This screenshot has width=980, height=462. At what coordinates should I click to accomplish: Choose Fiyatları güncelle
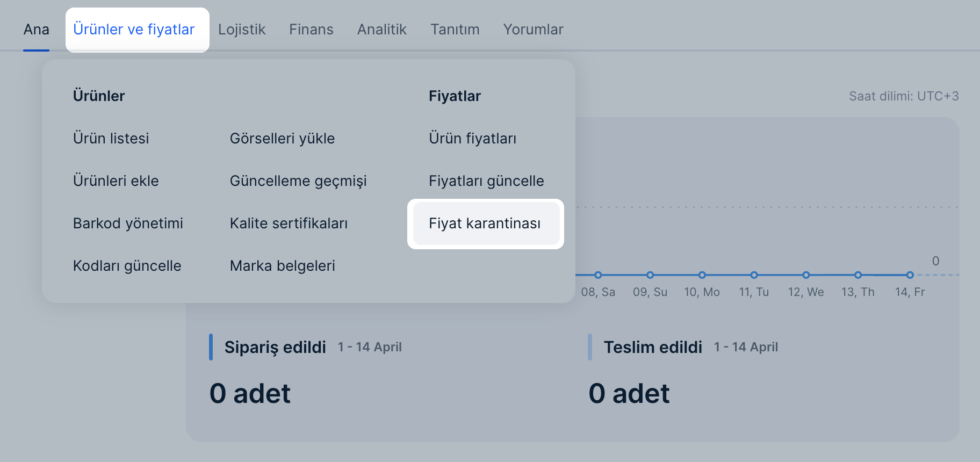(x=486, y=181)
